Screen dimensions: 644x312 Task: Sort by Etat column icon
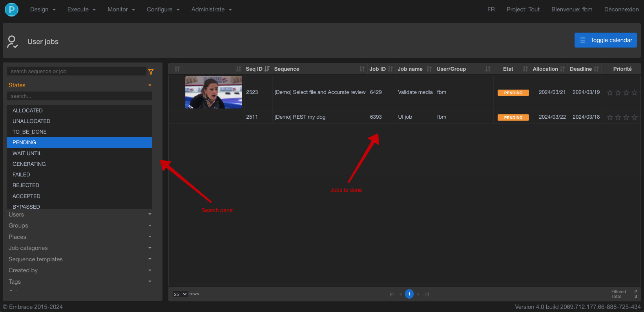coord(525,69)
